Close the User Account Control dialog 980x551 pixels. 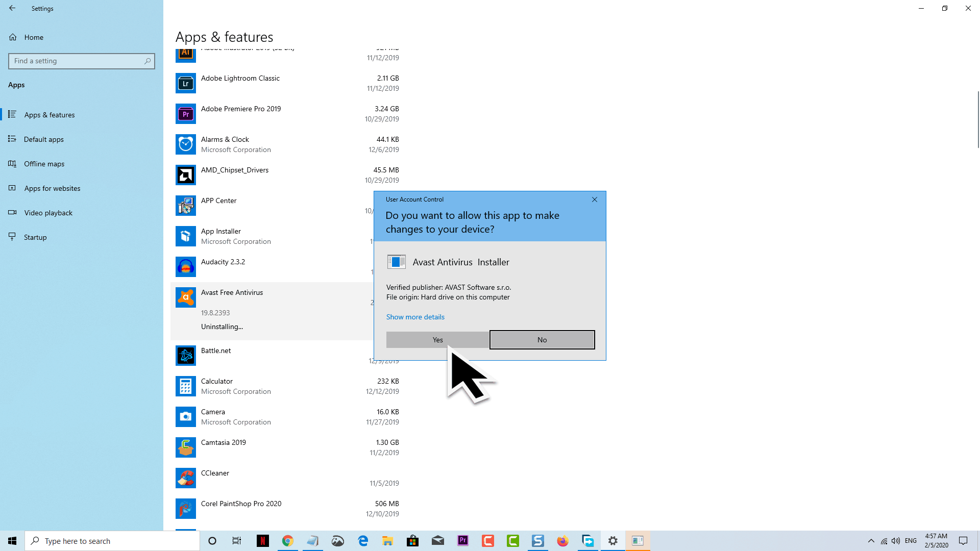pos(594,199)
